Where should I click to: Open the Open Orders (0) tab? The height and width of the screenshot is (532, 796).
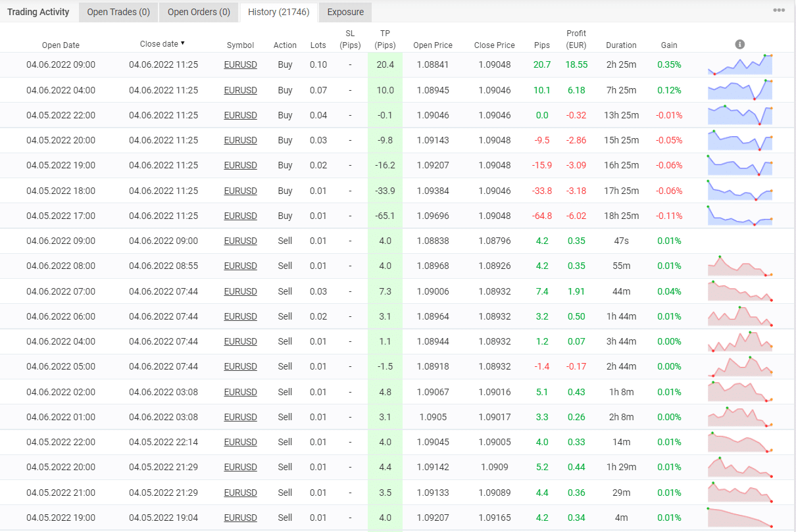(x=198, y=12)
